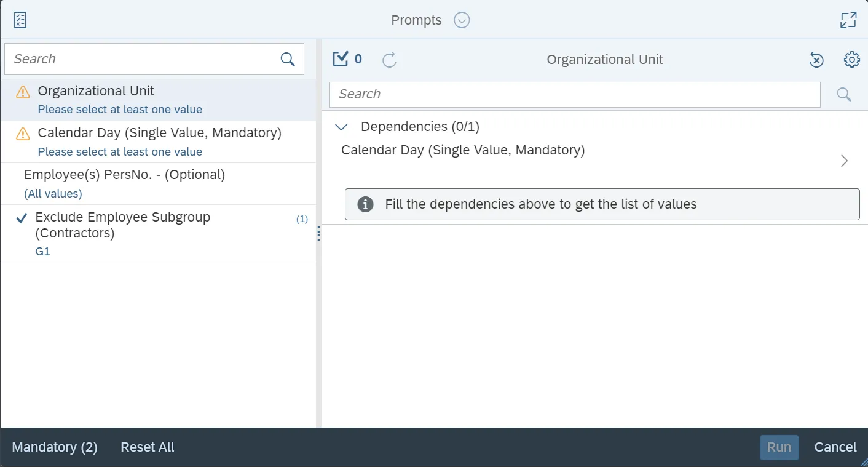868x467 pixels.
Task: Click the magnifier icon beside values search
Action: 844,94
